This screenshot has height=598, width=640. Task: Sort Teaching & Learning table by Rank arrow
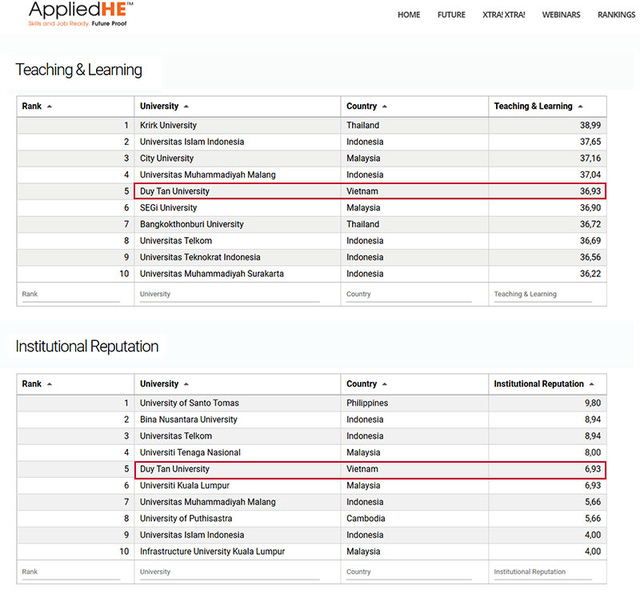(49, 107)
